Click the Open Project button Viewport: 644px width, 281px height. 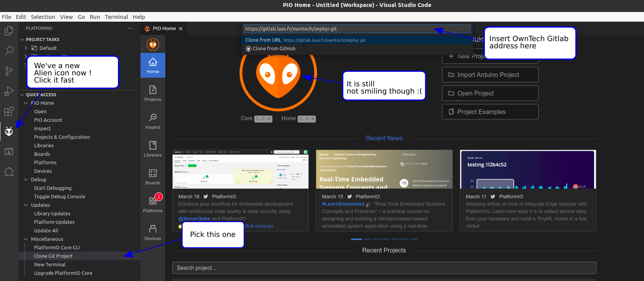pyautogui.click(x=490, y=93)
